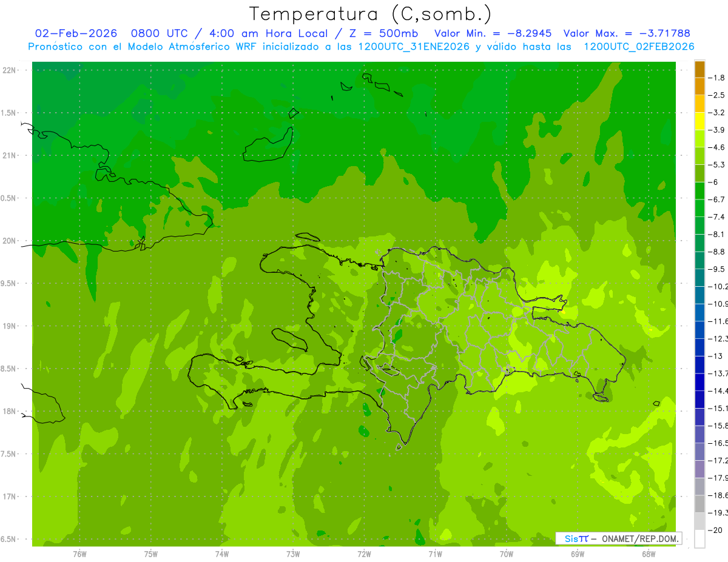
Task: Select the date text "02-Feb-2026"
Action: click(76, 33)
